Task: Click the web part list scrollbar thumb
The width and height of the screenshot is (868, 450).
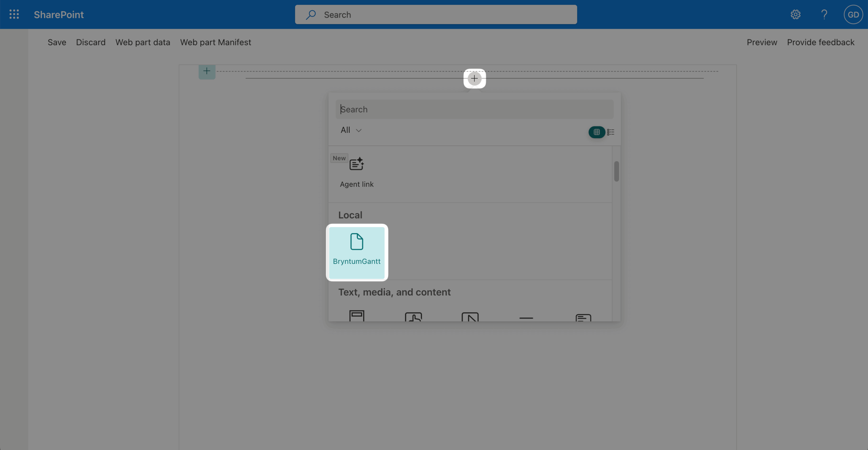Action: coord(616,171)
